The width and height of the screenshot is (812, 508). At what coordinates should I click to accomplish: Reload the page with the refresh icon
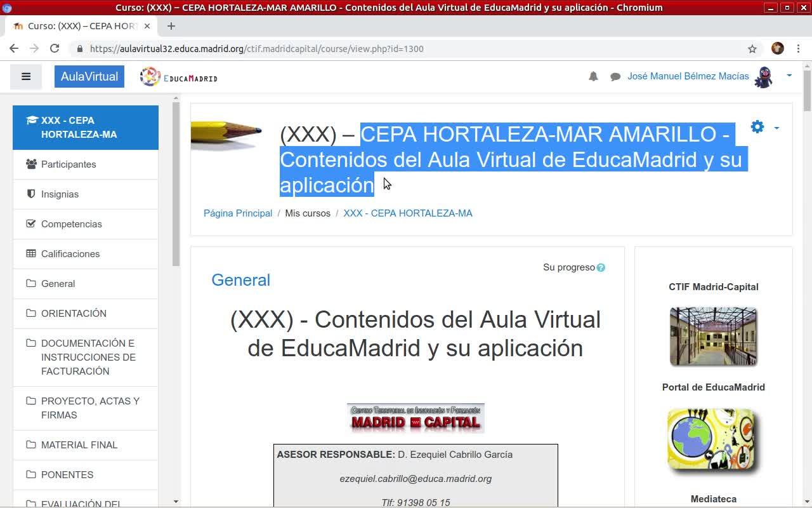55,49
